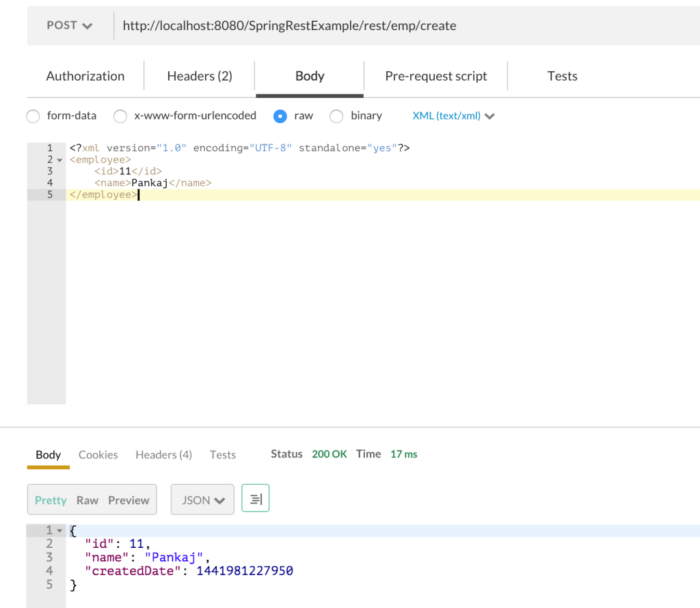Open the Headers (2) request tab
Screen dimensions: 700x608
[198, 76]
